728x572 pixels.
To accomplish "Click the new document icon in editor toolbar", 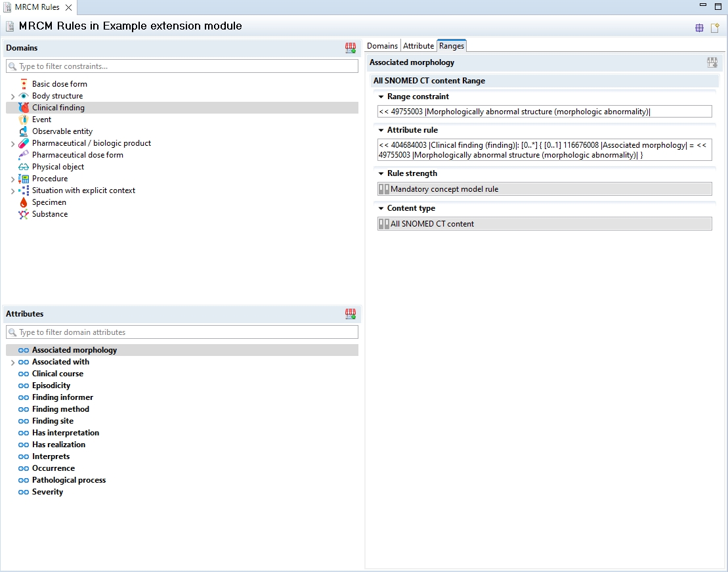I will tap(715, 28).
